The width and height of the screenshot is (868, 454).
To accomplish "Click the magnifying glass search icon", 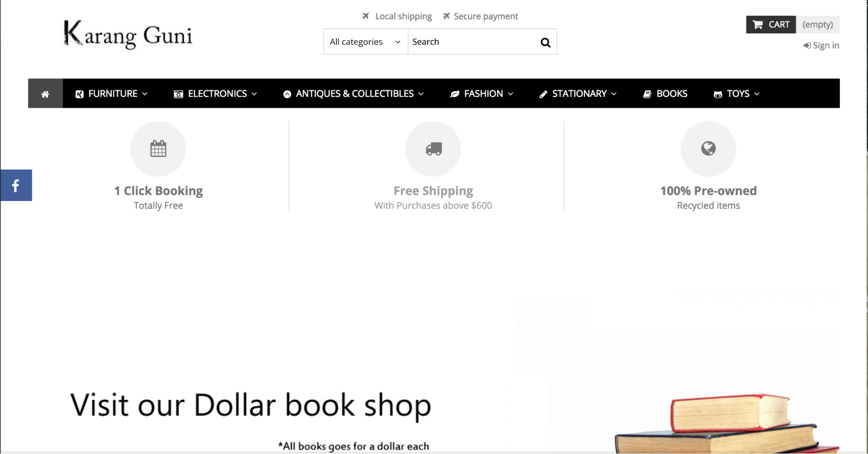I will (545, 42).
